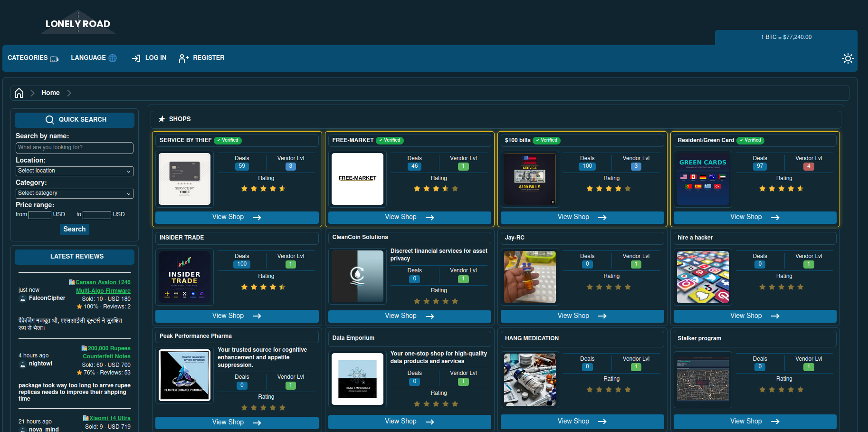Click the Shops star icon
The height and width of the screenshot is (432, 868).
pos(162,119)
